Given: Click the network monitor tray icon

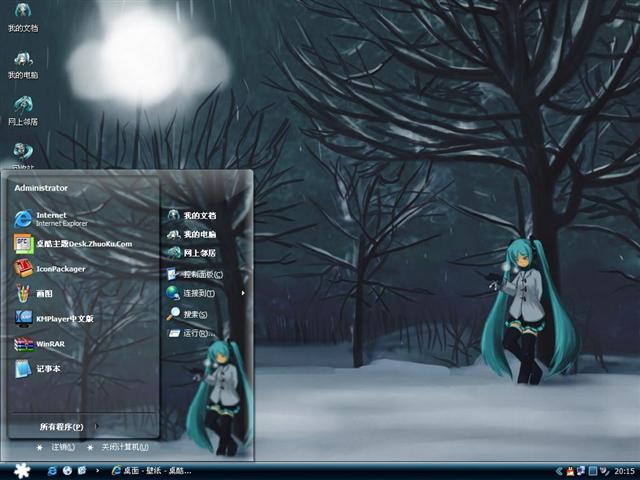Looking at the screenshot, I should [581, 471].
